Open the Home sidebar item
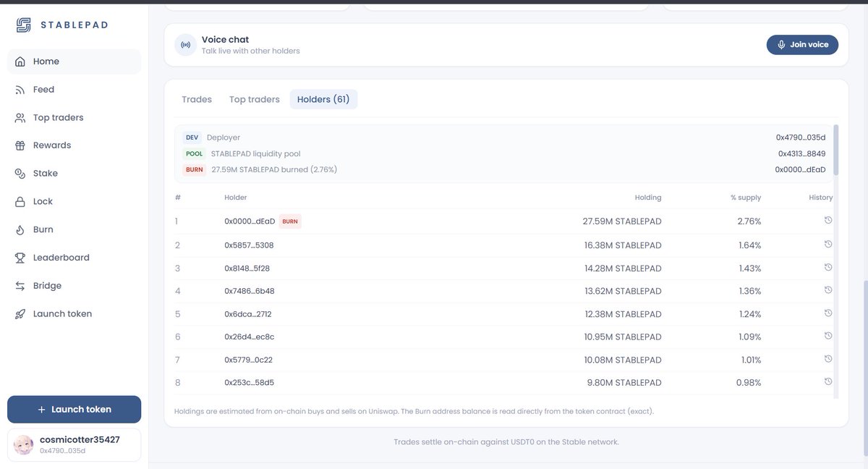The height and width of the screenshot is (469, 868). pos(74,62)
